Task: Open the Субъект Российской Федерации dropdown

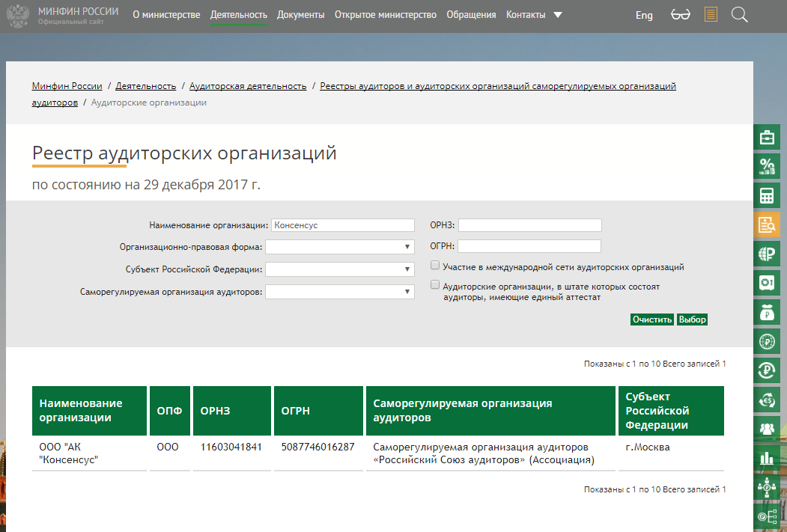Action: click(340, 269)
